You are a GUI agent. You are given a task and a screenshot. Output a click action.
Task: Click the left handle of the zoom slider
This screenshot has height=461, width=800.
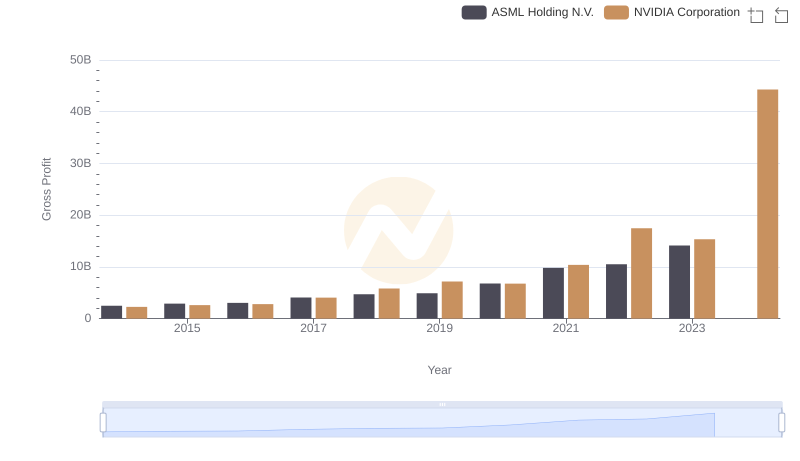103,423
